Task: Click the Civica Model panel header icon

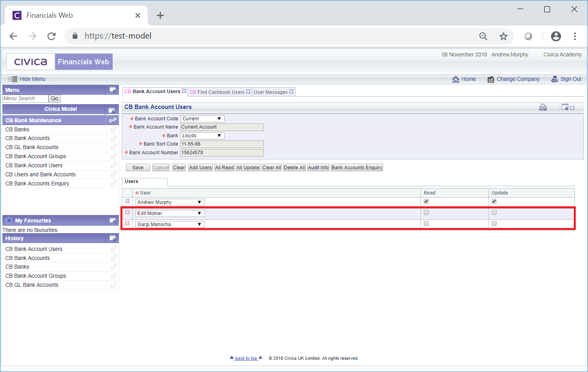Action: click(x=111, y=110)
